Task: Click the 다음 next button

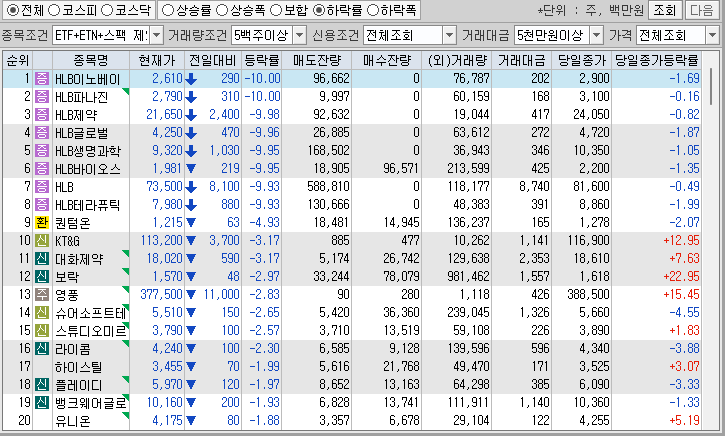Action: point(702,10)
